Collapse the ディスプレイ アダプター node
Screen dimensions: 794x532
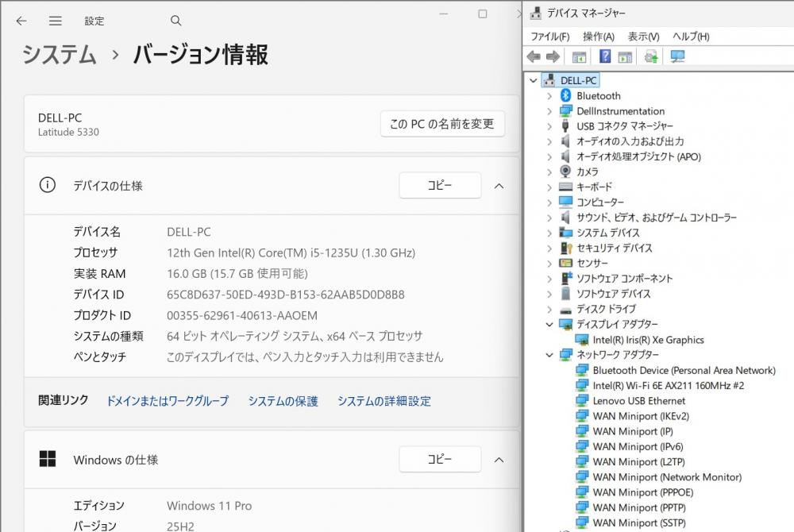tap(549, 325)
